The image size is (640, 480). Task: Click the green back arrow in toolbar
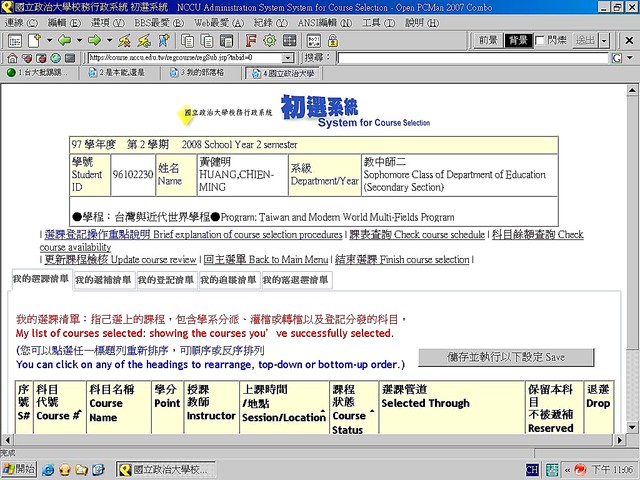[64, 40]
